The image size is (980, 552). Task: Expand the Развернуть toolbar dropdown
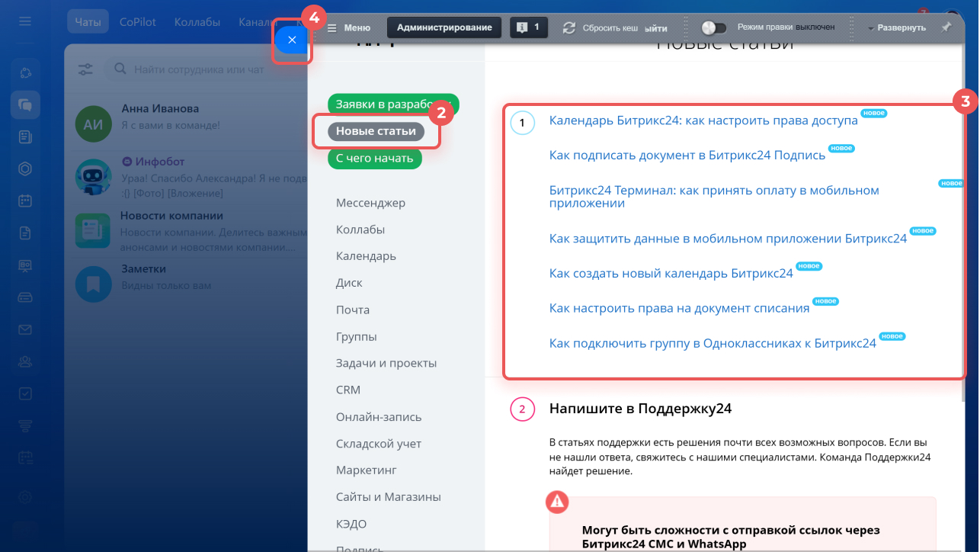click(x=896, y=27)
